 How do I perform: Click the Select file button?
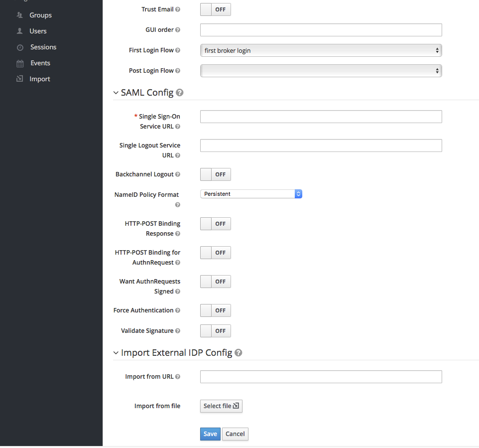click(x=221, y=406)
